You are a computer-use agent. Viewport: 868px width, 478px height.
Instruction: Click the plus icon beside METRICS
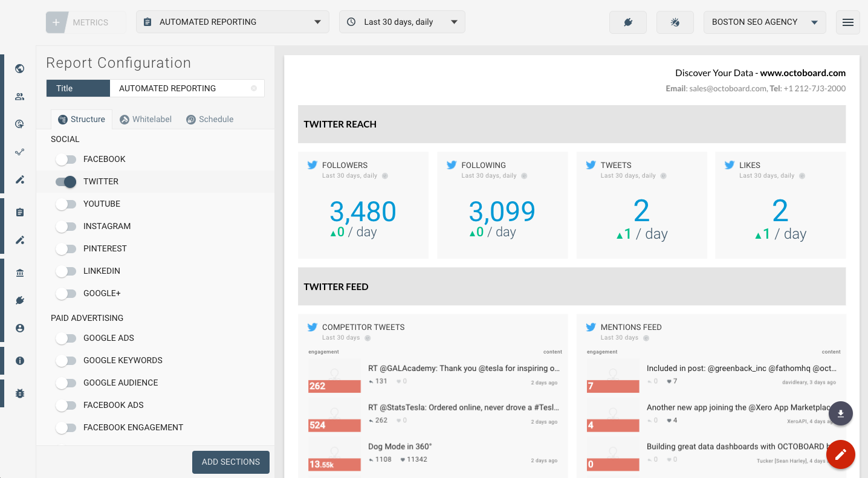[56, 22]
